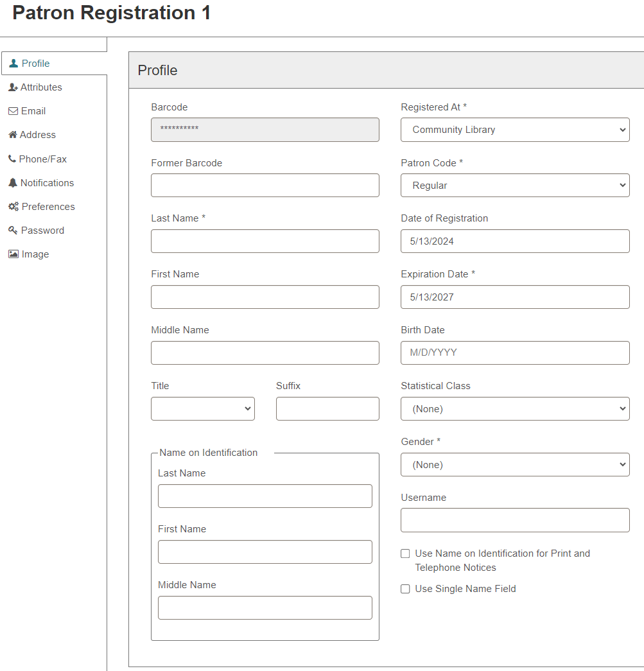
Task: Open the Gender dropdown
Action: (x=515, y=465)
